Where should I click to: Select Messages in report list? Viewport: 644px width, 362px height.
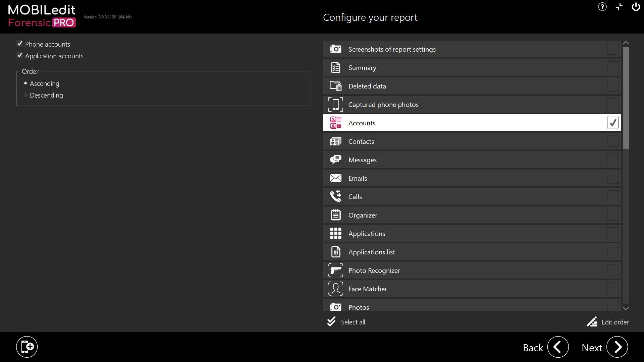[362, 160]
